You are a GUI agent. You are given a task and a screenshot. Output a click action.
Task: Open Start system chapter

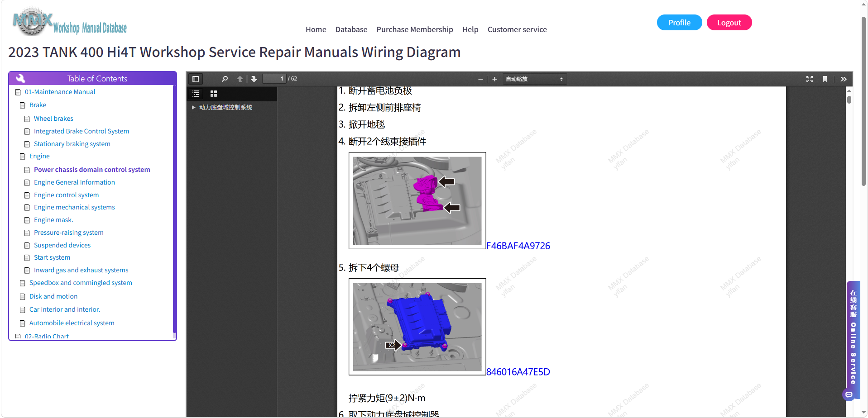click(52, 257)
